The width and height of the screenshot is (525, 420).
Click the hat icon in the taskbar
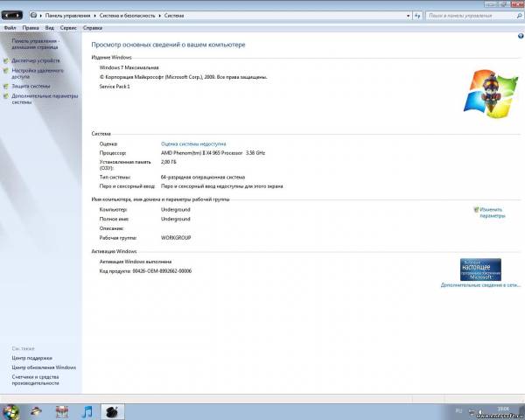[x=36, y=411]
